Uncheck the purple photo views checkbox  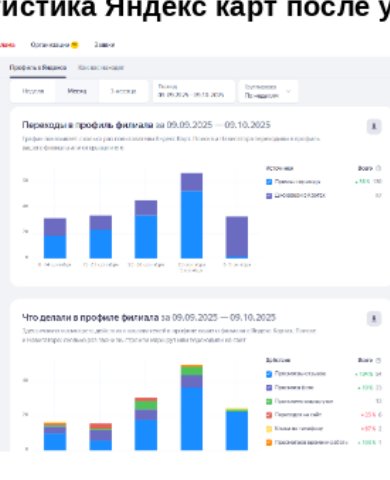[x=269, y=388]
